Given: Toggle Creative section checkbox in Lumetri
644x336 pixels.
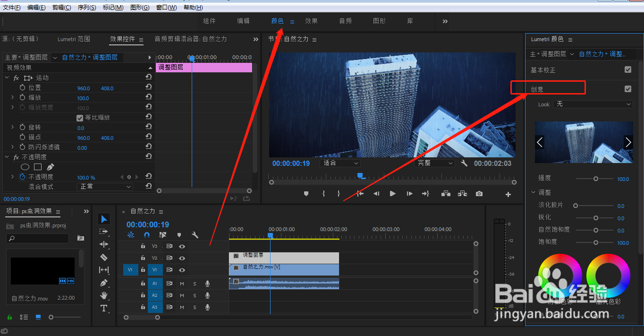Looking at the screenshot, I should (x=628, y=89).
